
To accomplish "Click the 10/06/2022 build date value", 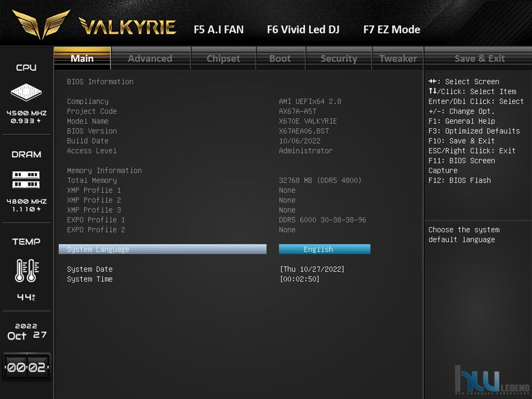I will point(300,141).
